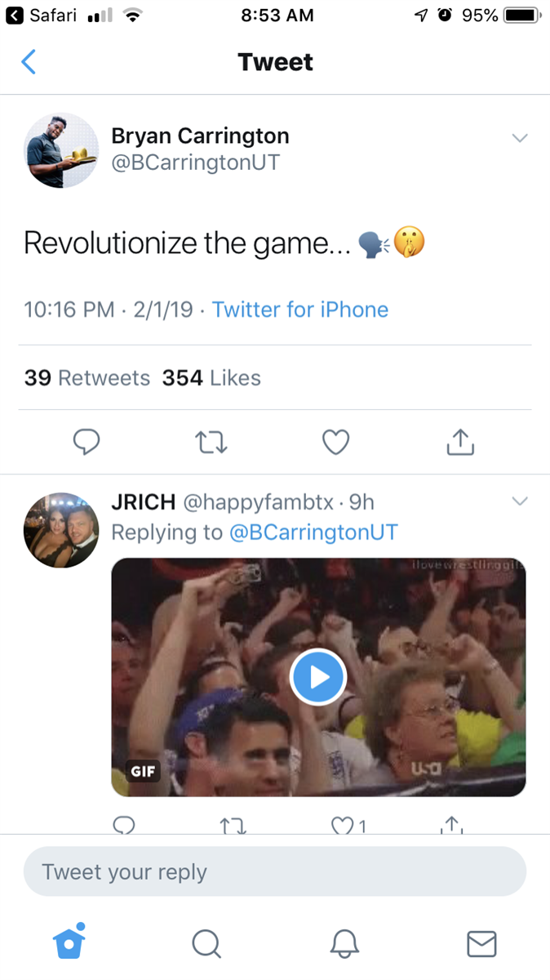View the 354 Likes list
Viewport: 550px width, 980px height.
click(x=211, y=378)
